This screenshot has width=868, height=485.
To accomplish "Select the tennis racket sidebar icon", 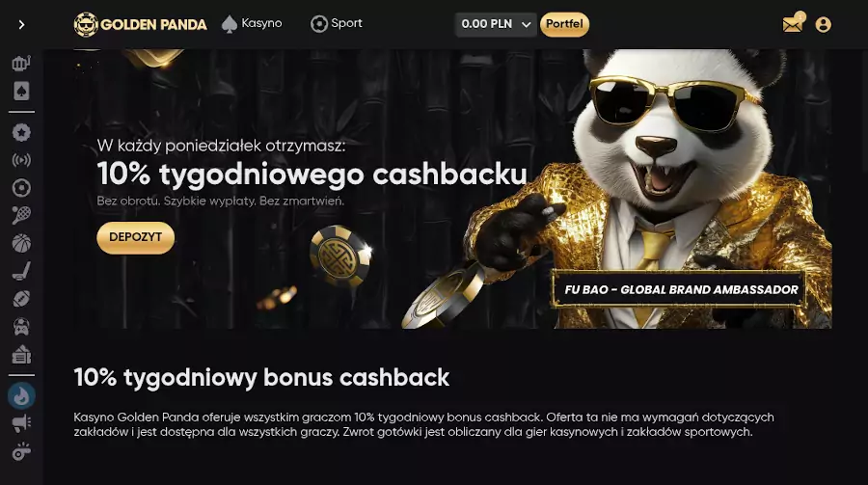I will [21, 215].
